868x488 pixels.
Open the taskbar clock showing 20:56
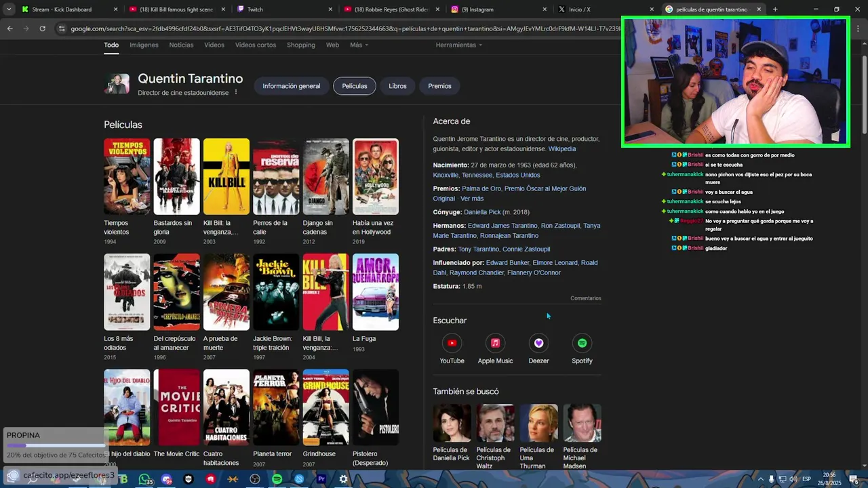tap(829, 479)
